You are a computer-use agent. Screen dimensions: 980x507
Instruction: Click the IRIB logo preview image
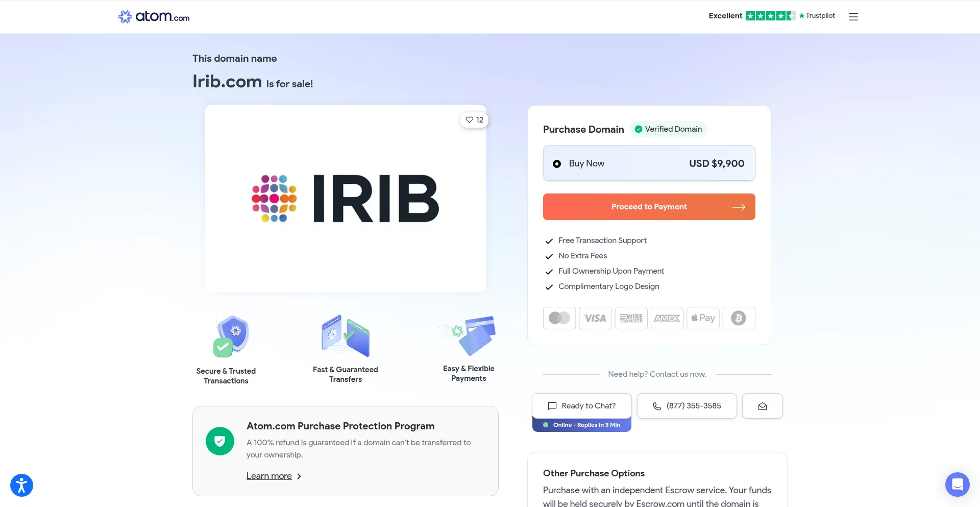click(346, 199)
